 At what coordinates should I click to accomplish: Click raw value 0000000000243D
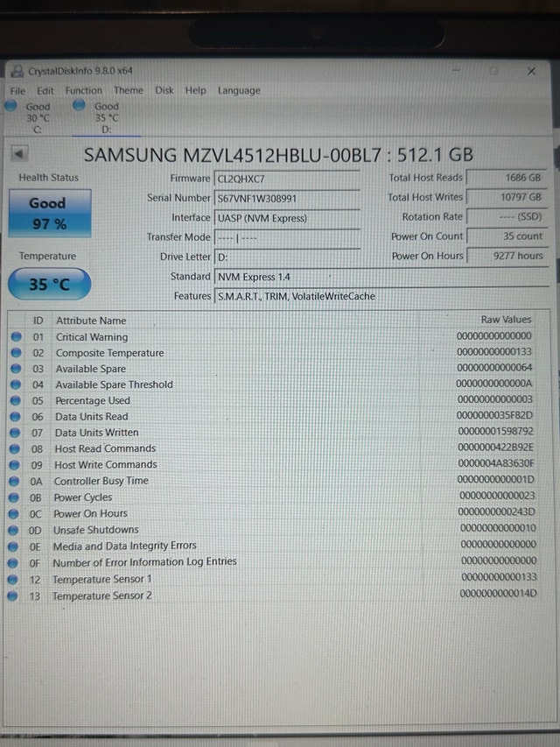click(x=497, y=512)
